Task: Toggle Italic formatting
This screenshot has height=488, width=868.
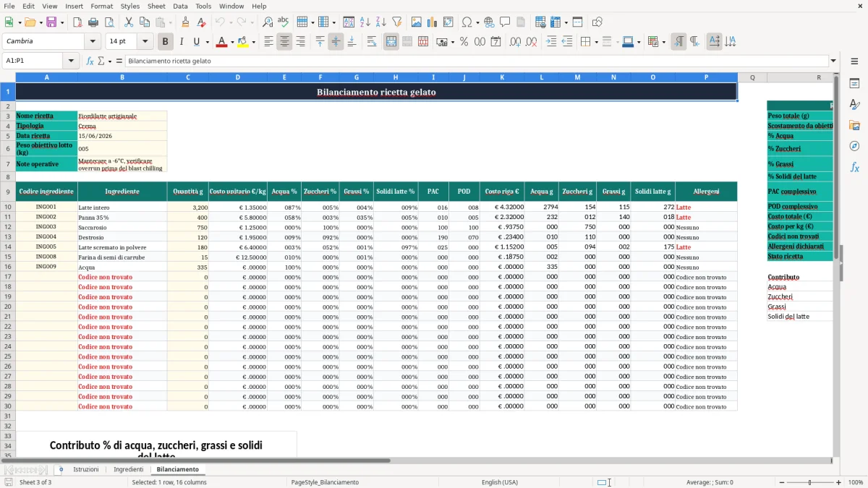Action: pos(182,42)
